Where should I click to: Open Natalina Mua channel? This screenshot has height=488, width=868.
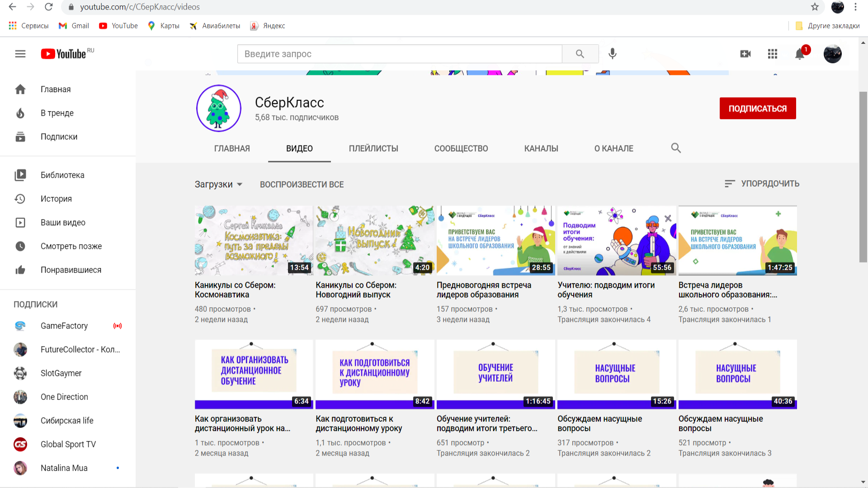pos(68,468)
